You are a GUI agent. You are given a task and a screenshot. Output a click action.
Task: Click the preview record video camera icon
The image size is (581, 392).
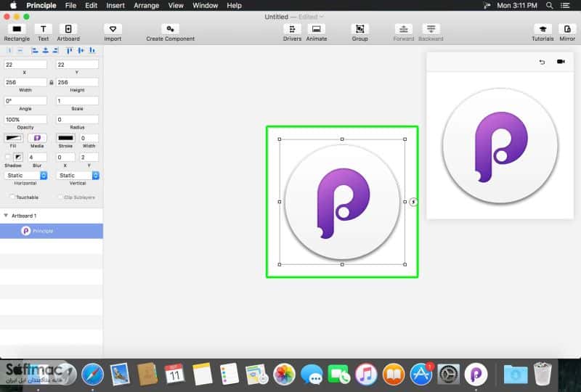pyautogui.click(x=561, y=62)
